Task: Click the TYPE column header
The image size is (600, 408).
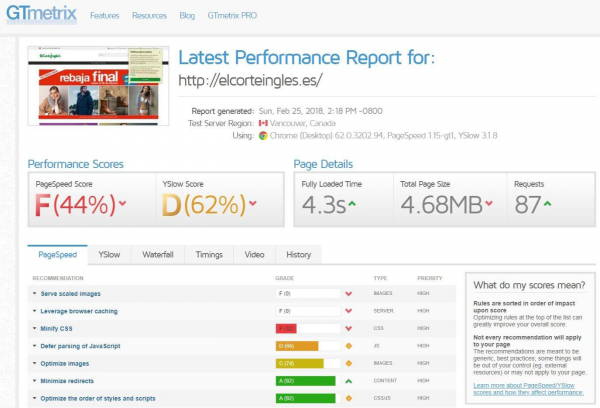Action: [x=380, y=278]
